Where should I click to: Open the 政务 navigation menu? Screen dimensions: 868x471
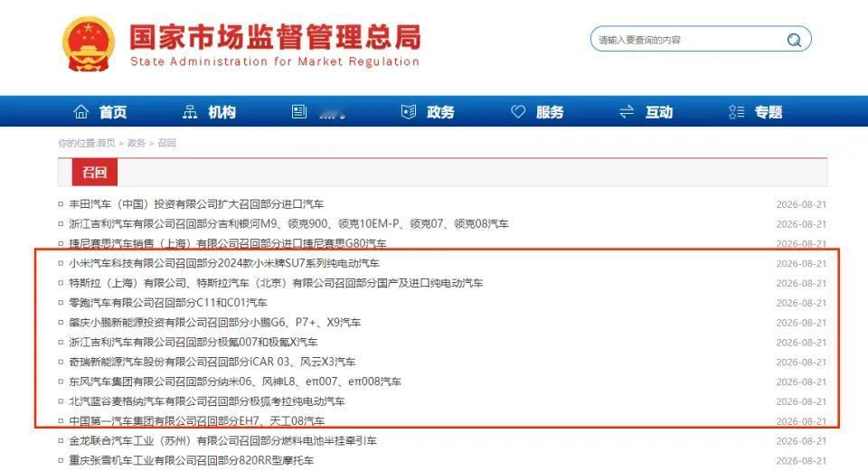(x=440, y=112)
